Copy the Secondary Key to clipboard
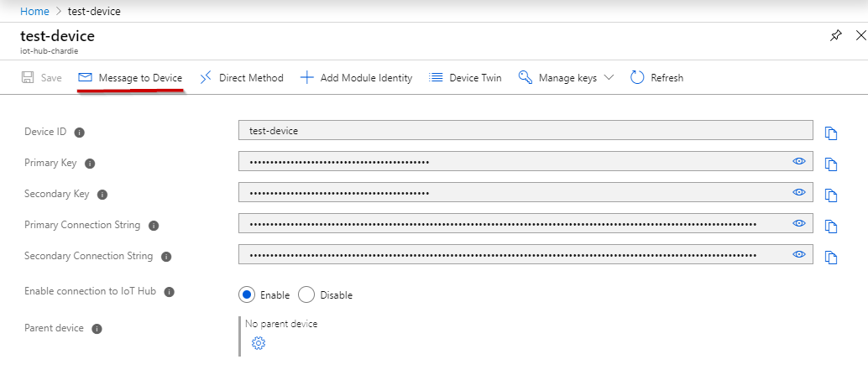This screenshot has width=868, height=375. [831, 195]
